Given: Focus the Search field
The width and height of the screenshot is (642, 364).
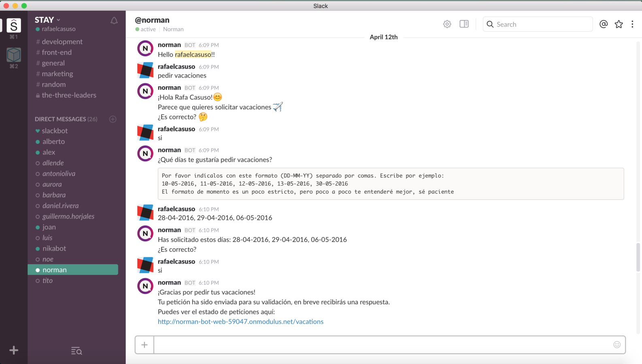Looking at the screenshot, I should [538, 24].
